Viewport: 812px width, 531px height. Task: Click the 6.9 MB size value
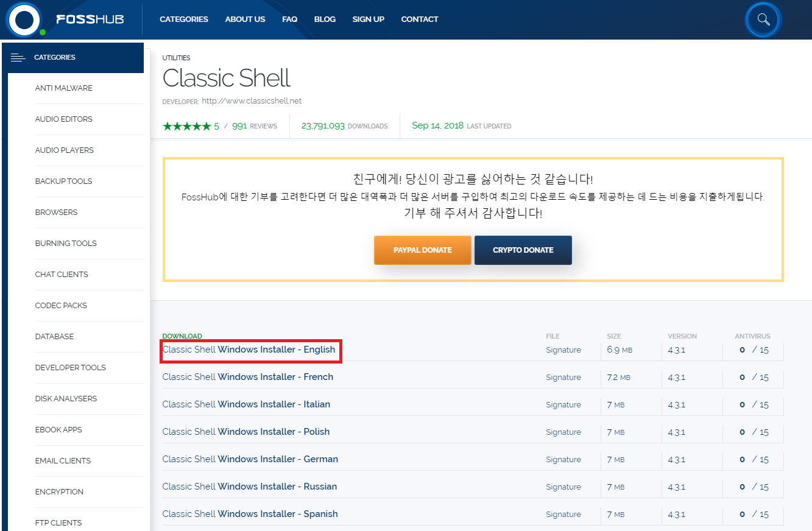pos(620,350)
